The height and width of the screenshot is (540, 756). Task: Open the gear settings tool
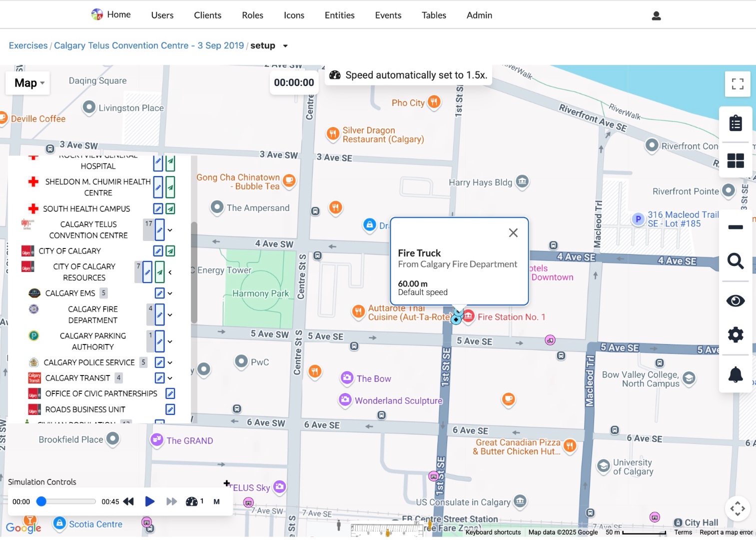coord(736,334)
